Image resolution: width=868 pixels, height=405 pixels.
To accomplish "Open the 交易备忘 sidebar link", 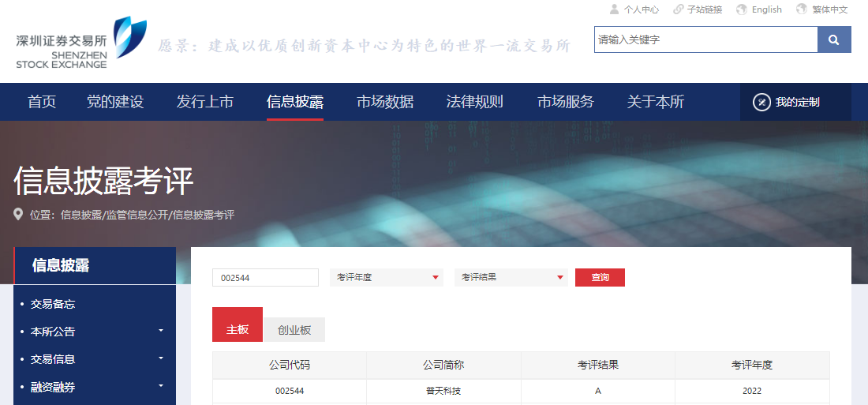I will [53, 304].
